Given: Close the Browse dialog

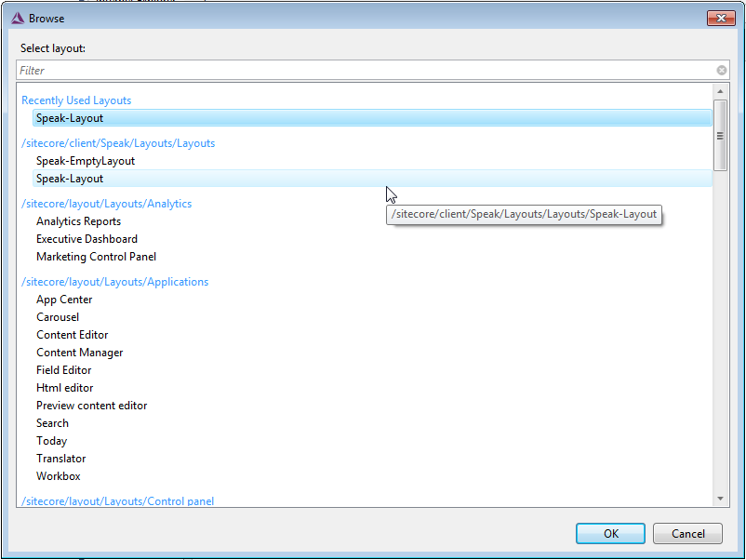Looking at the screenshot, I should (x=721, y=18).
